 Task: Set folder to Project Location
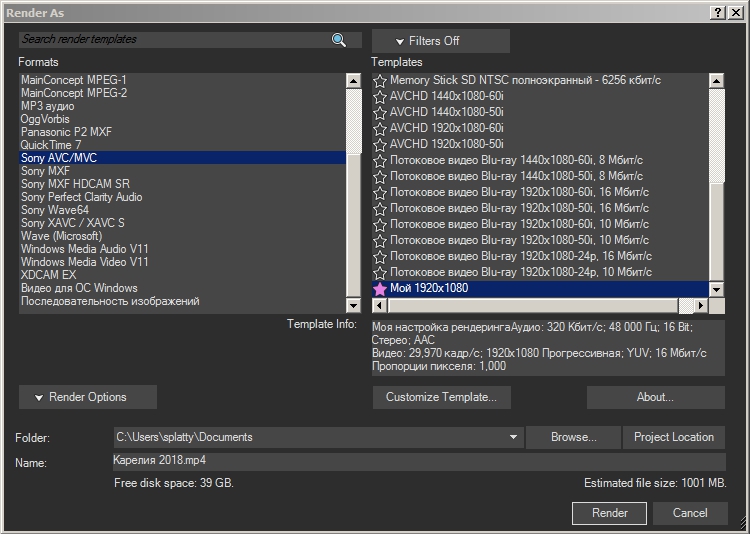[x=674, y=437]
